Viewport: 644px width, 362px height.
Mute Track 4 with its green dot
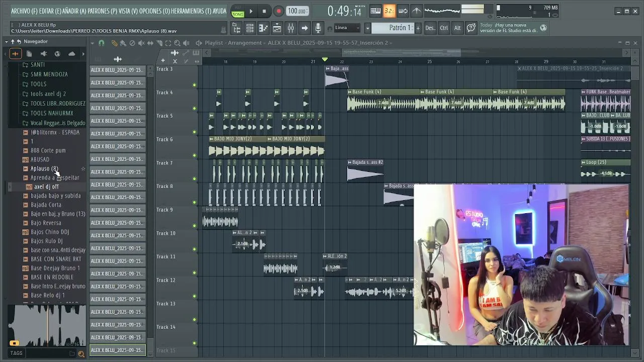click(x=194, y=109)
